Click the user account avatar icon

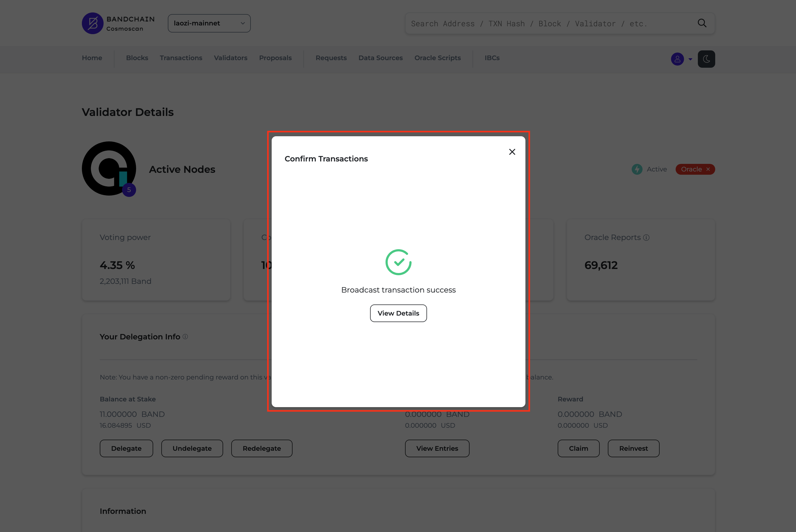pos(677,59)
